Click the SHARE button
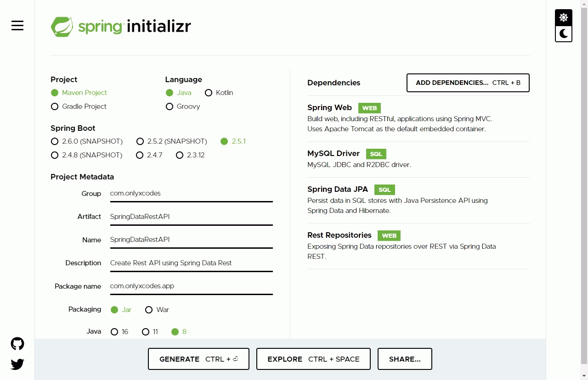588x380 pixels. point(405,359)
